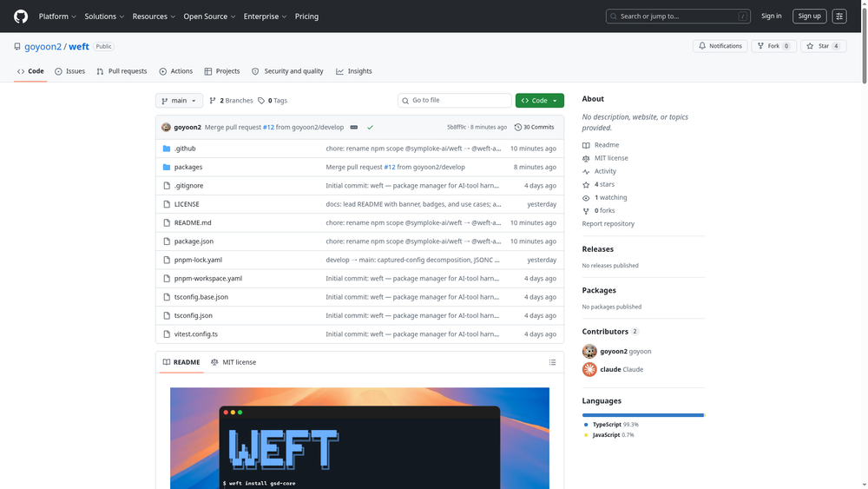Click goyoon2 contributor avatar
This screenshot has width=868, height=489.
(x=589, y=351)
